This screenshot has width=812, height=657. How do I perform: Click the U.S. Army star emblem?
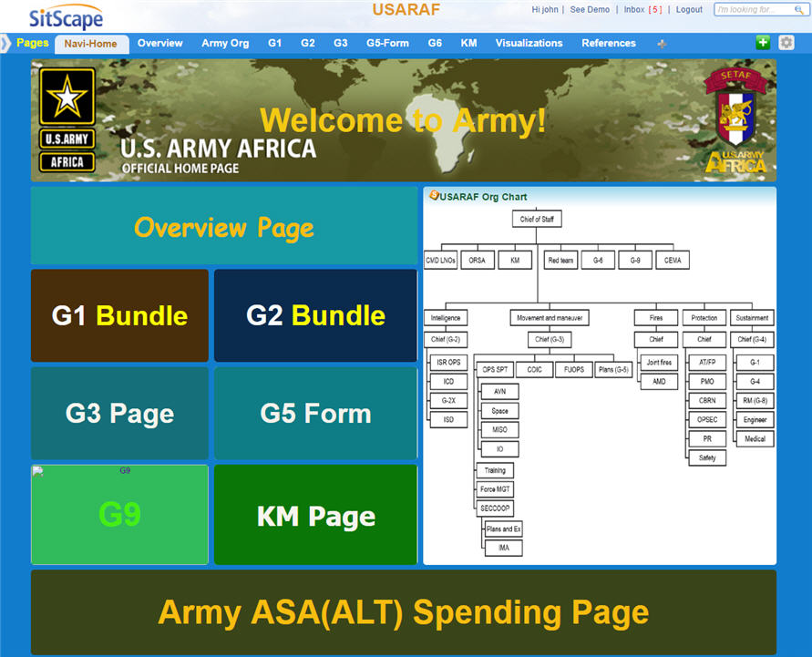[x=67, y=97]
